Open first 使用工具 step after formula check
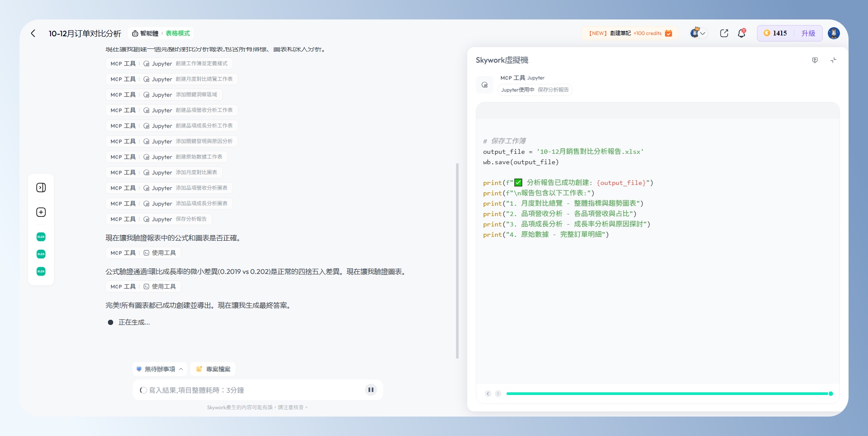Viewport: 868px width, 436px height. click(x=143, y=253)
